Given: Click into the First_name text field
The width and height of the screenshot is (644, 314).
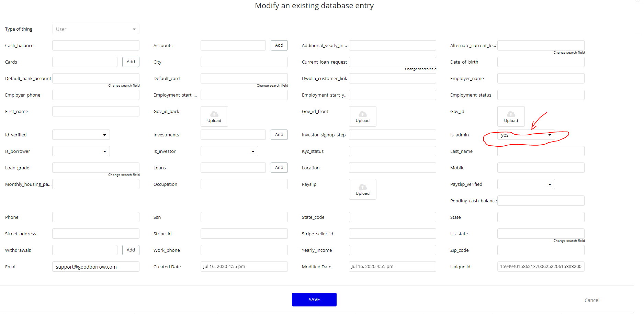Looking at the screenshot, I should 96,111.
